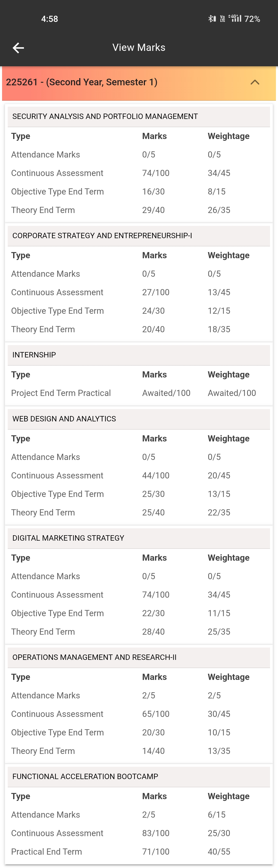
Task: Select Security Analysis and Portfolio Management heading
Action: tap(105, 117)
